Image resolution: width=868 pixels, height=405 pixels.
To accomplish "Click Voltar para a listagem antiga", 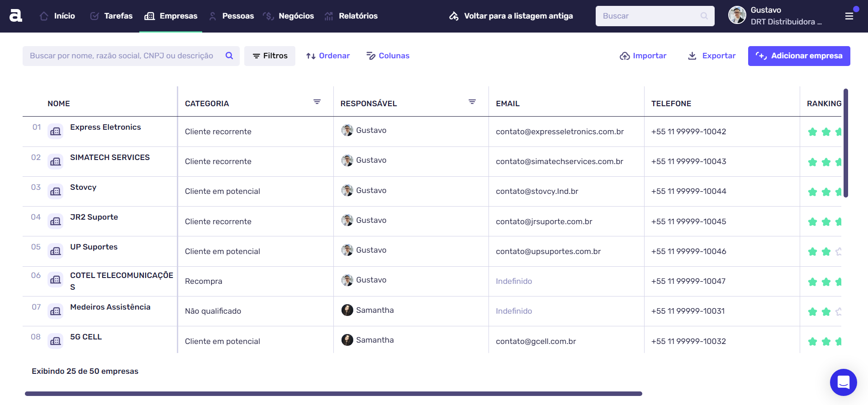I will [511, 16].
